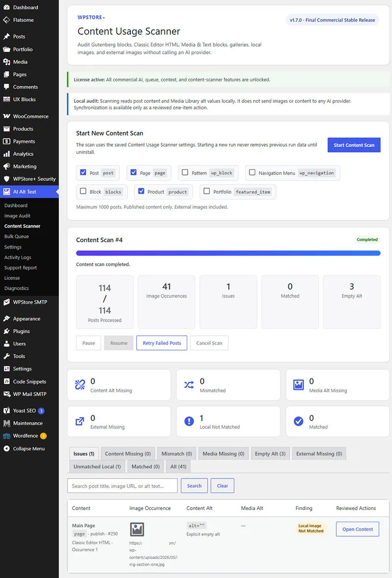This screenshot has width=392, height=578.
Task: Click the Products archive icon
Action: 7,128
